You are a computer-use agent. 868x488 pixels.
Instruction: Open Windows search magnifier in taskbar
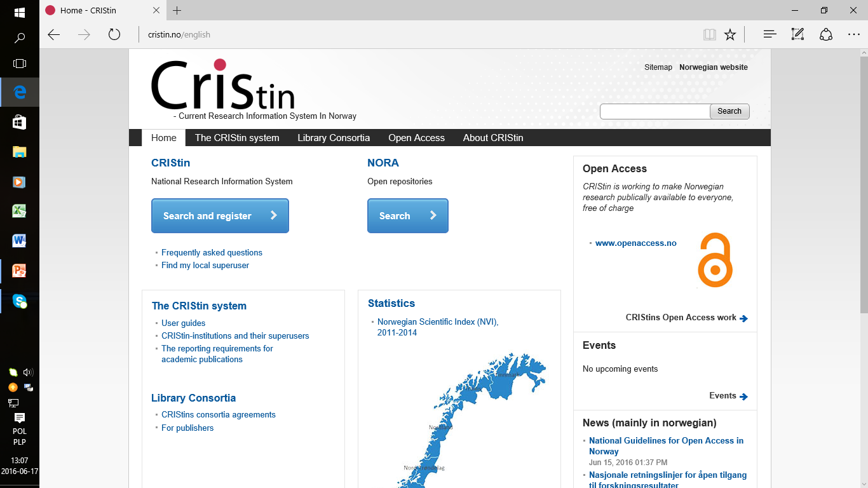[x=19, y=38]
